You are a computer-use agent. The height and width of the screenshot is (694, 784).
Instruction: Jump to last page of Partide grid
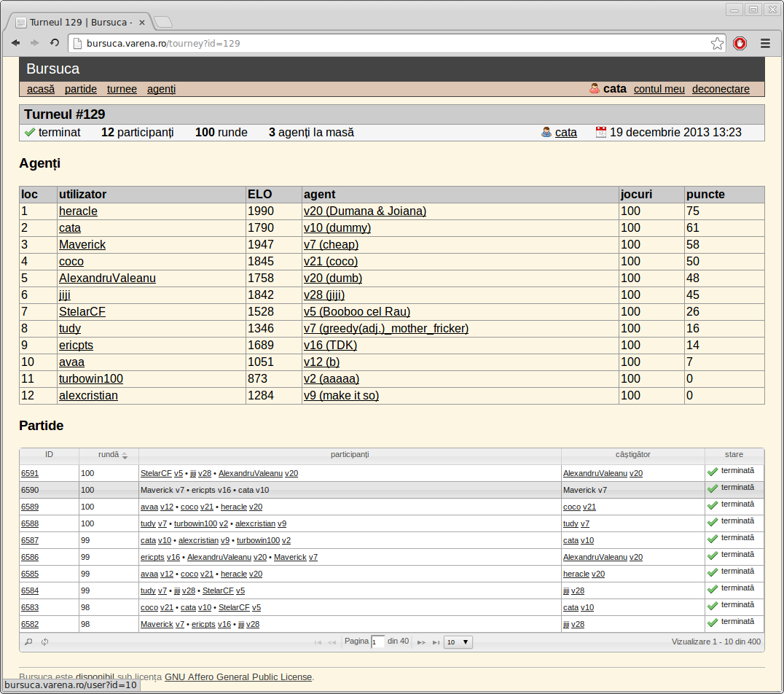[x=436, y=642]
